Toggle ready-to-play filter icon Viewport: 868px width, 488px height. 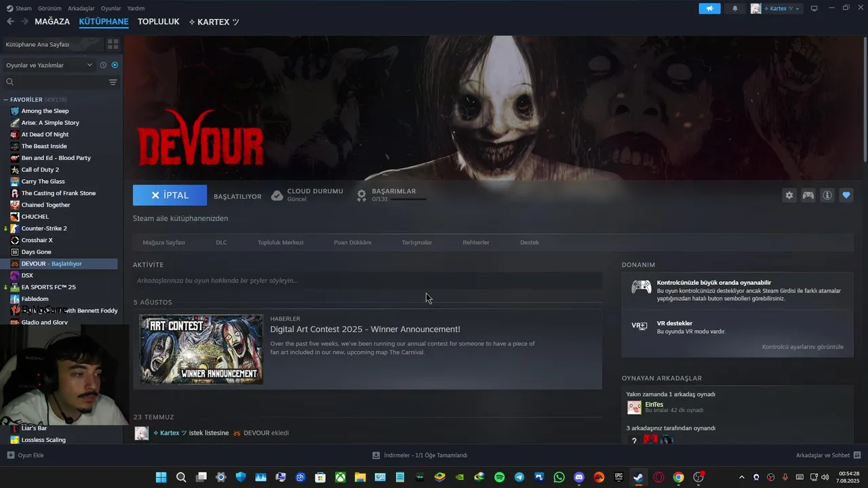(x=115, y=65)
